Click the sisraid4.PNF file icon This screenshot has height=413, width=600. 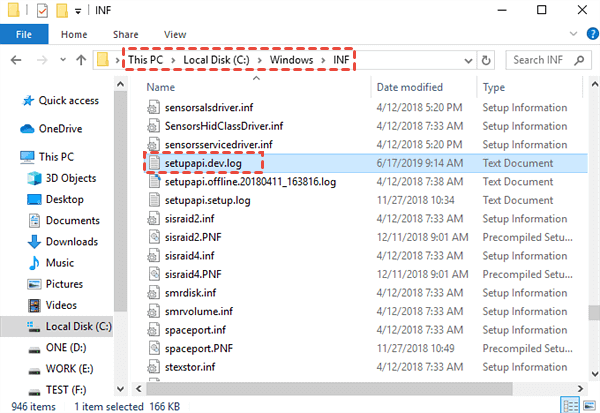coord(154,274)
